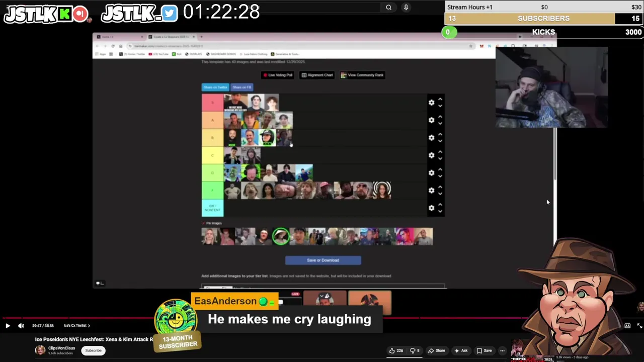Open YouTube bookmark in bookmarks bar
The image size is (644, 362).
[158, 54]
